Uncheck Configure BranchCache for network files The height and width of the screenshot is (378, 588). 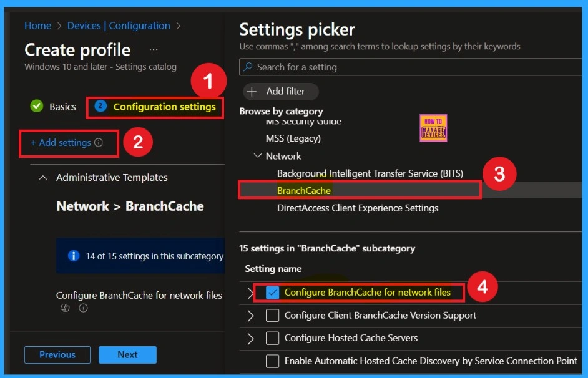click(272, 293)
